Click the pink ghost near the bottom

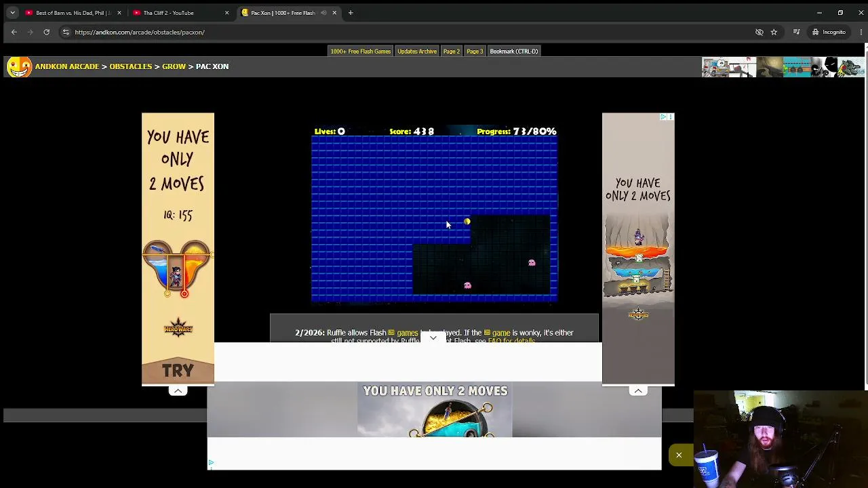(467, 285)
